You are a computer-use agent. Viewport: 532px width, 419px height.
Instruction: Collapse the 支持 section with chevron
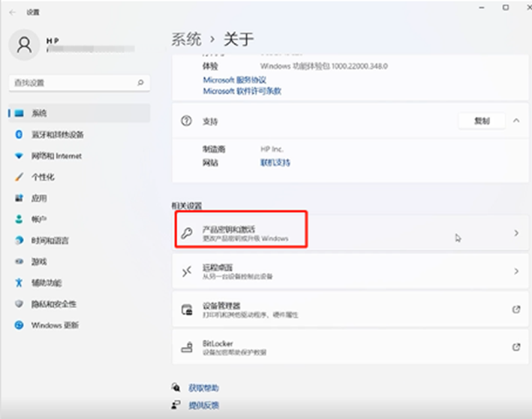point(516,121)
